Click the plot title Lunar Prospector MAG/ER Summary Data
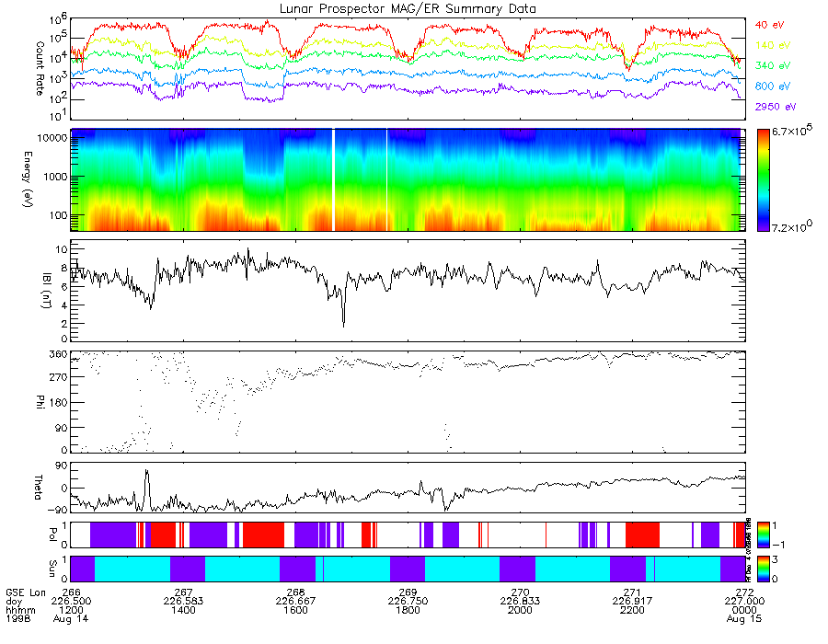828x644 pixels. (x=408, y=9)
